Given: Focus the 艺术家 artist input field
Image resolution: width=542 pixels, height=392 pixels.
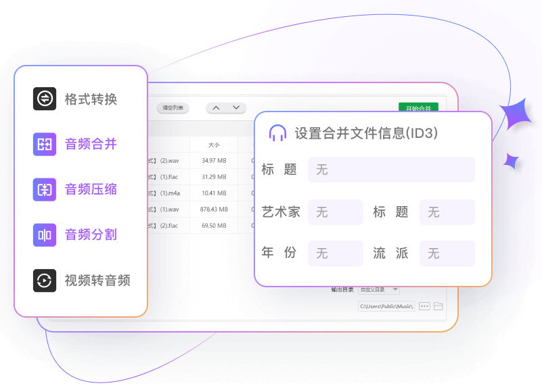Looking at the screenshot, I should [335, 212].
